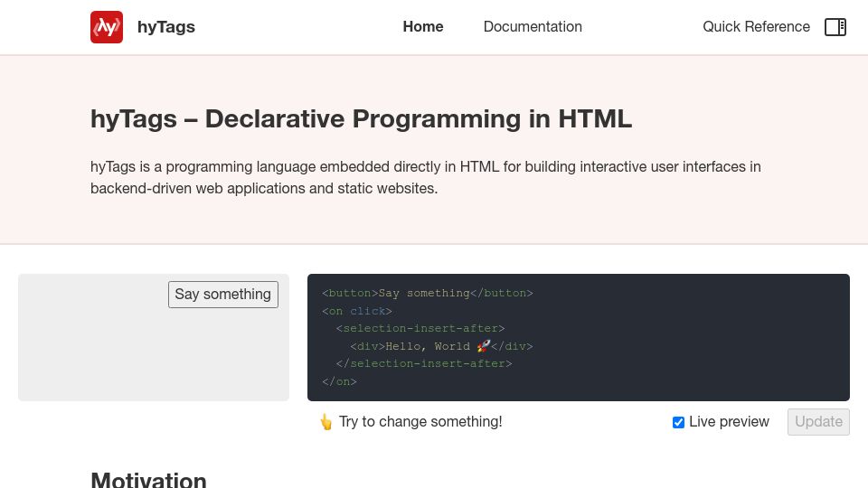Click the main hyTags Declarative Programming heading
The image size is (868, 488).
click(361, 119)
